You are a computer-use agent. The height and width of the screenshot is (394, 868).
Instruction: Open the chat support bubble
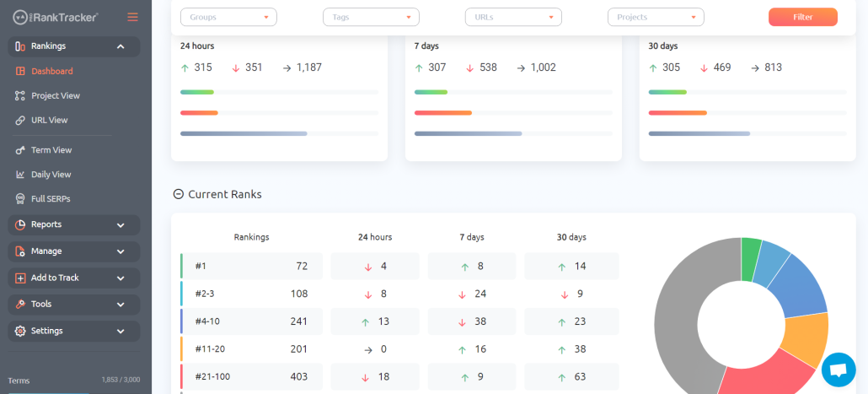coord(839,370)
